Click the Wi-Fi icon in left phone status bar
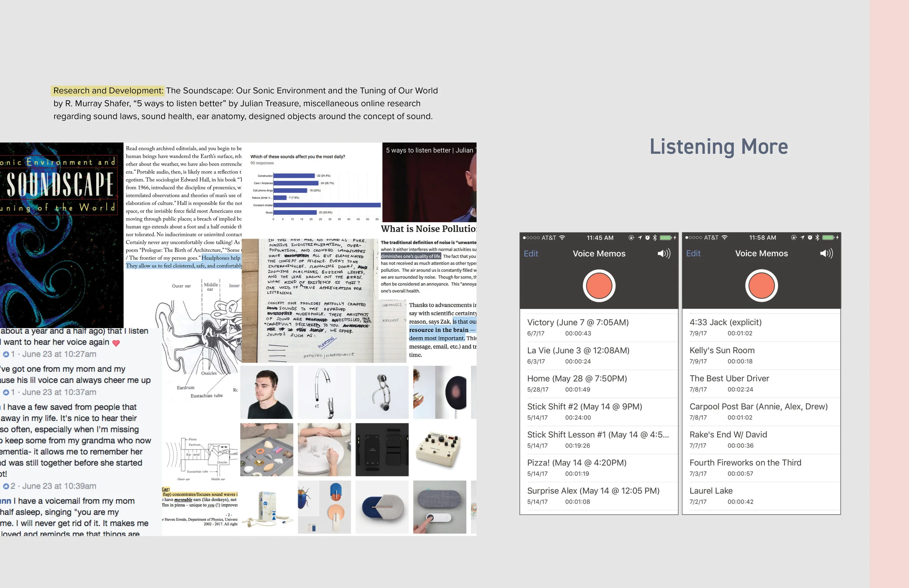909x588 pixels. pyautogui.click(x=562, y=238)
